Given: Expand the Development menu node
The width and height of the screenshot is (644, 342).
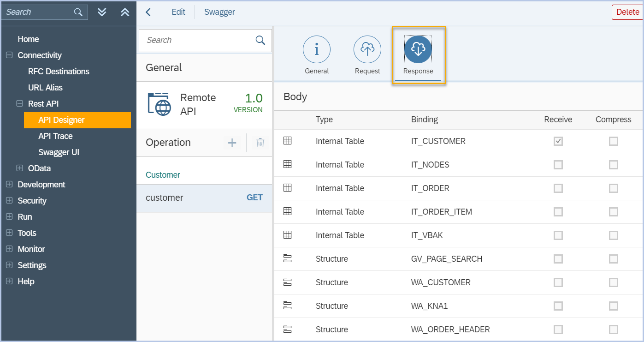Looking at the screenshot, I should [9, 185].
